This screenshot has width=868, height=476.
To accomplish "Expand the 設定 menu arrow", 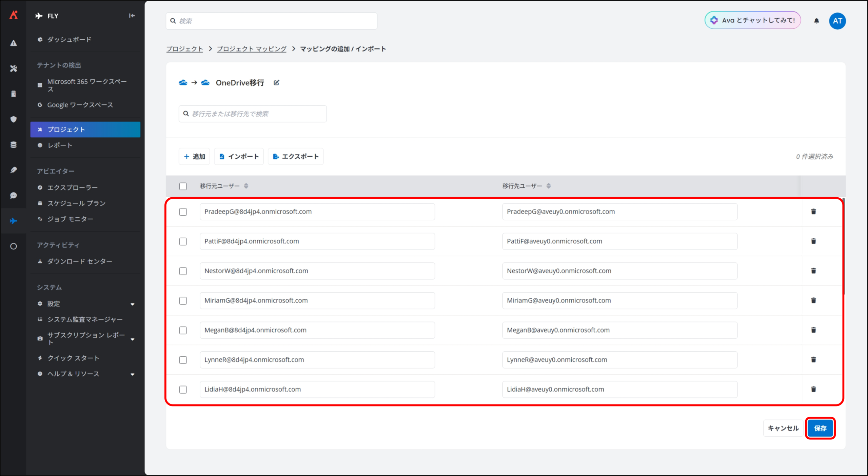I will [133, 304].
